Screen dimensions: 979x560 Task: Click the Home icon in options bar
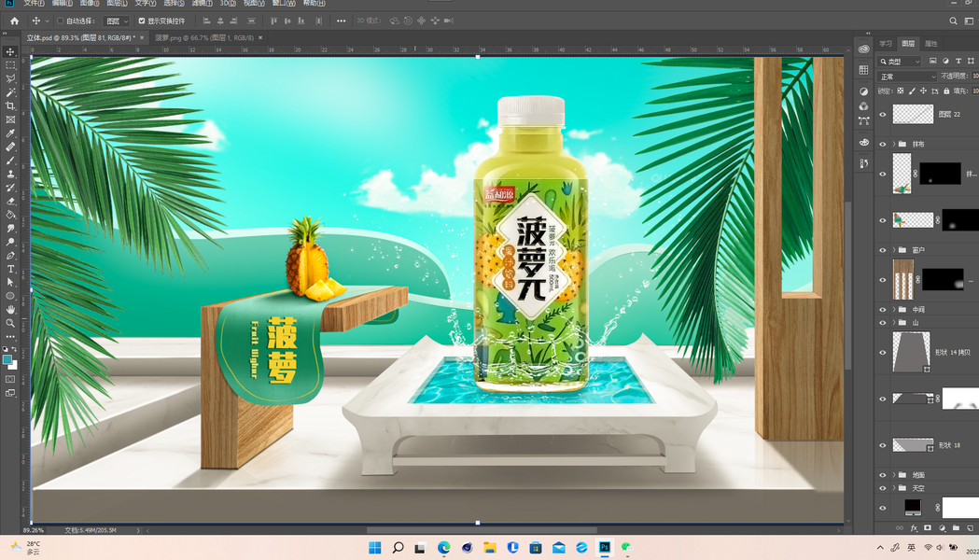pyautogui.click(x=14, y=21)
